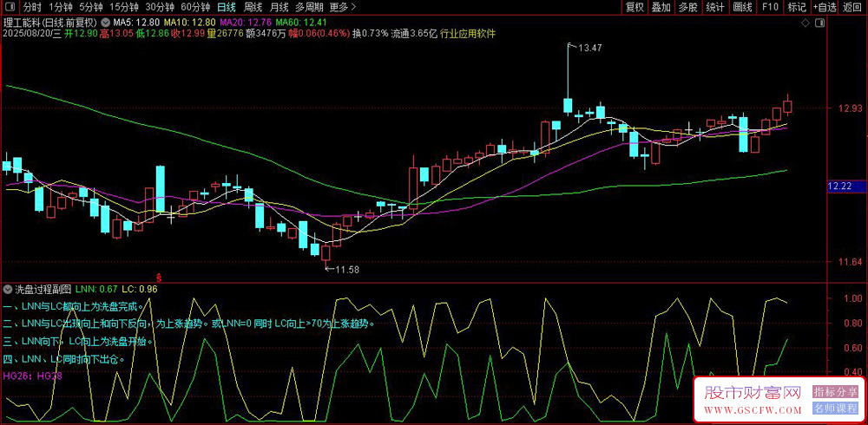Click the 换0.73% turnover value
The height and width of the screenshot is (425, 868).
(x=371, y=34)
